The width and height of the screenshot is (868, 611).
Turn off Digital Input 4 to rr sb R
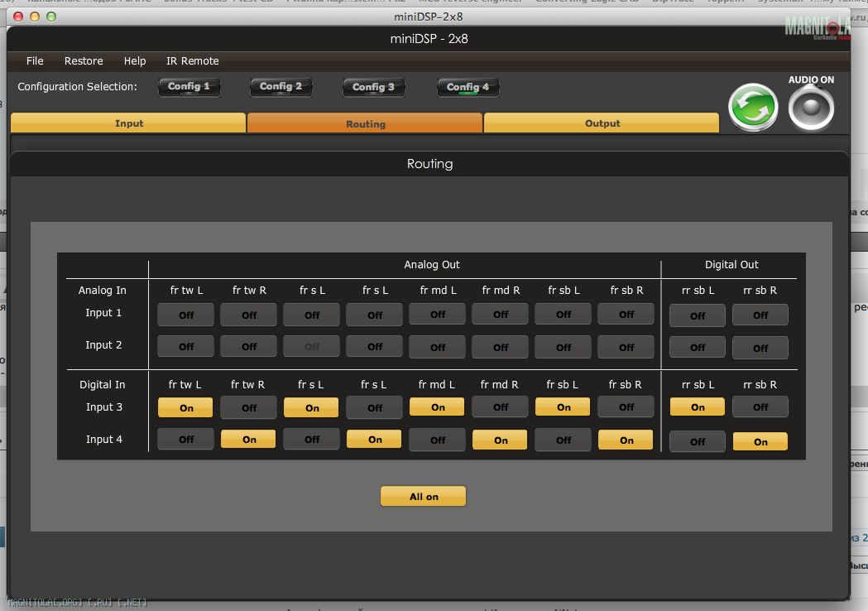point(760,441)
